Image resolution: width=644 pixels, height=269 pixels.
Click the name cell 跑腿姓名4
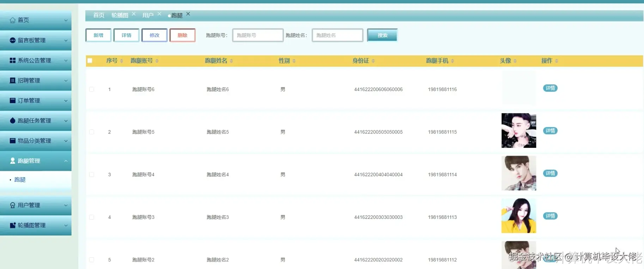(218, 174)
